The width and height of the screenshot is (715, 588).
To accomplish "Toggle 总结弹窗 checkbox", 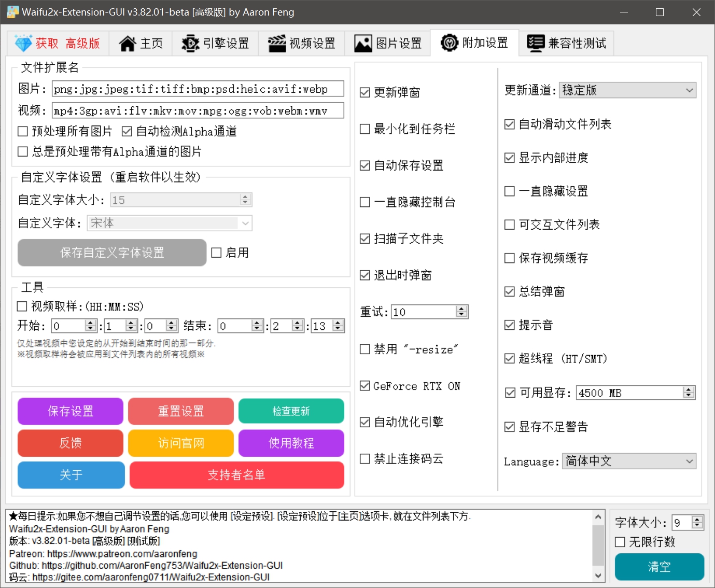I will pos(535,292).
